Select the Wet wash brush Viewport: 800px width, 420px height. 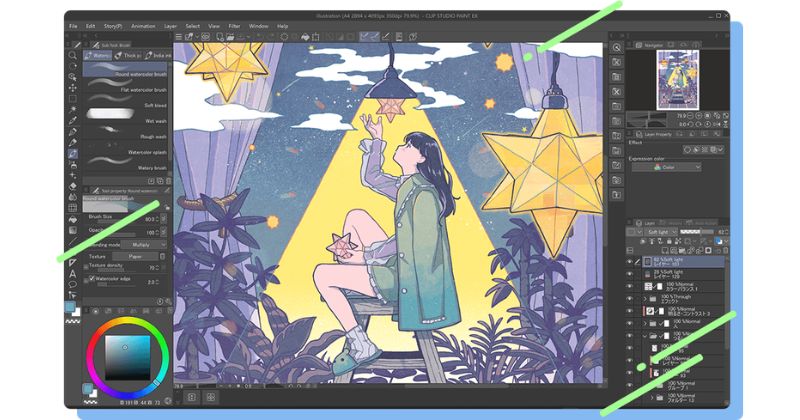pyautogui.click(x=124, y=116)
